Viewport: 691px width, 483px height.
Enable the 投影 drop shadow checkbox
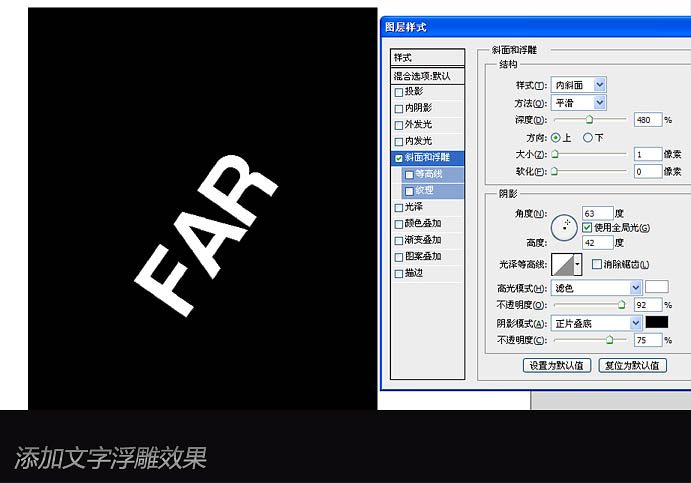(x=399, y=92)
